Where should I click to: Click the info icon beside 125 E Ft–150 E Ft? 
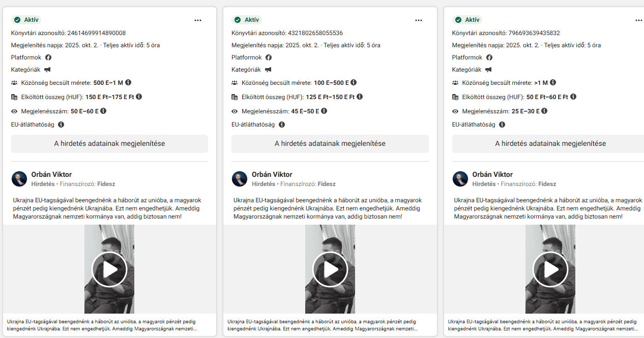tap(360, 97)
